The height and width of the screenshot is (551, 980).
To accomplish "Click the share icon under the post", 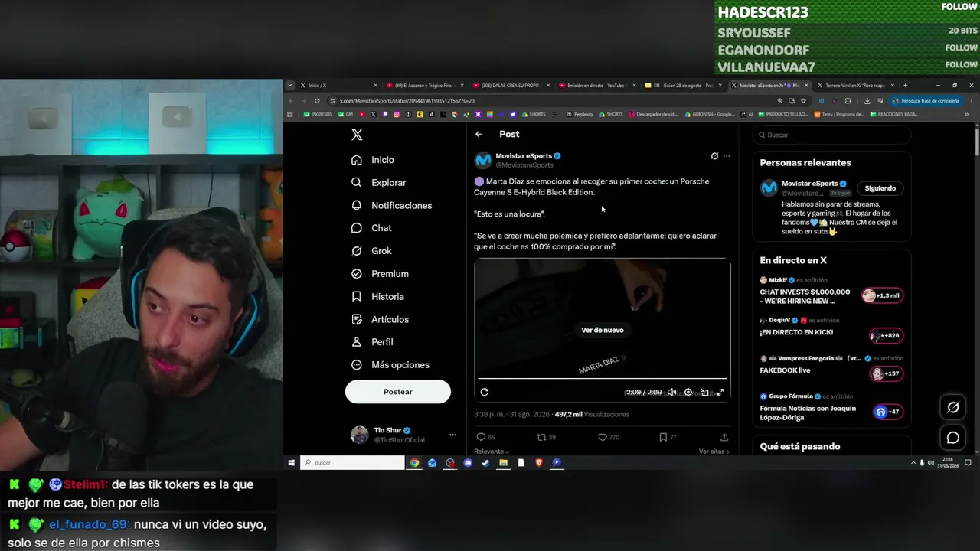I will [x=724, y=438].
